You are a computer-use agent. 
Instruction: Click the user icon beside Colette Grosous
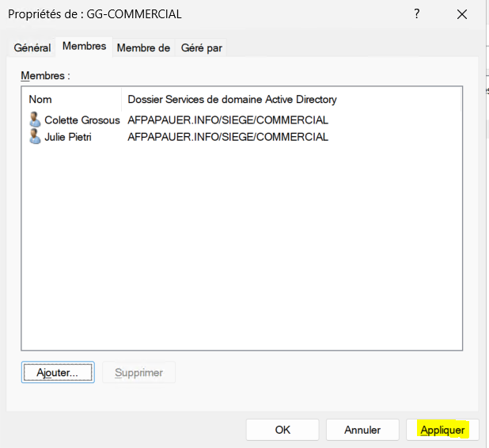pyautogui.click(x=35, y=120)
